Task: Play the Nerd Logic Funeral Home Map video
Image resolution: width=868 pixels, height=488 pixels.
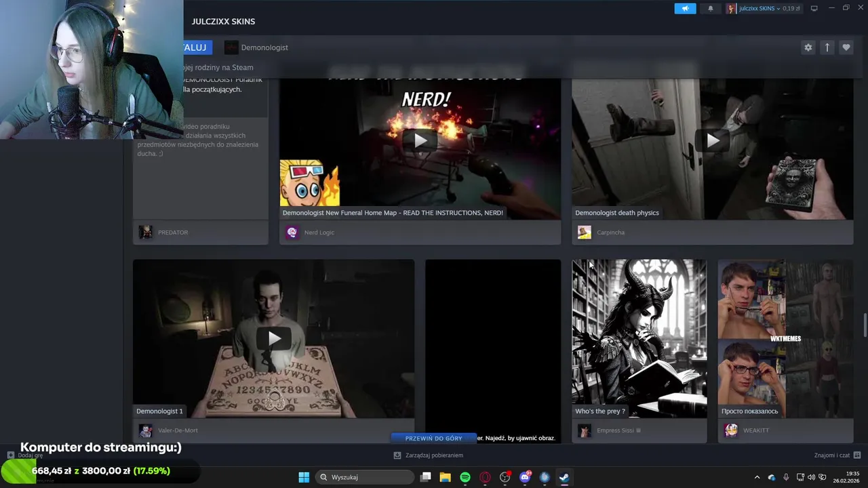Action: coord(420,140)
